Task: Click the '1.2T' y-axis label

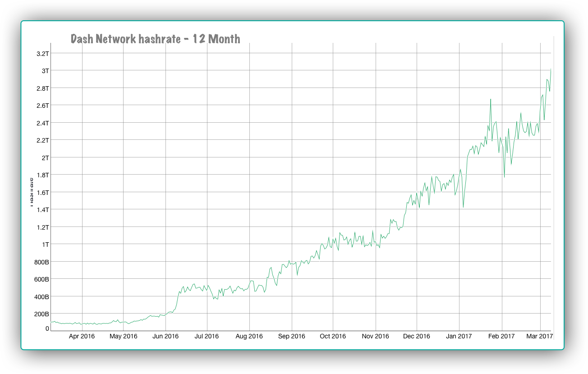Action: pos(42,227)
